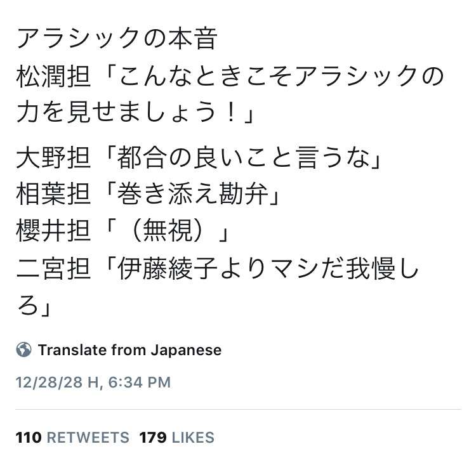Click the phrase 巻き添え勘弁
This screenshot has width=476, height=463.
click(193, 193)
